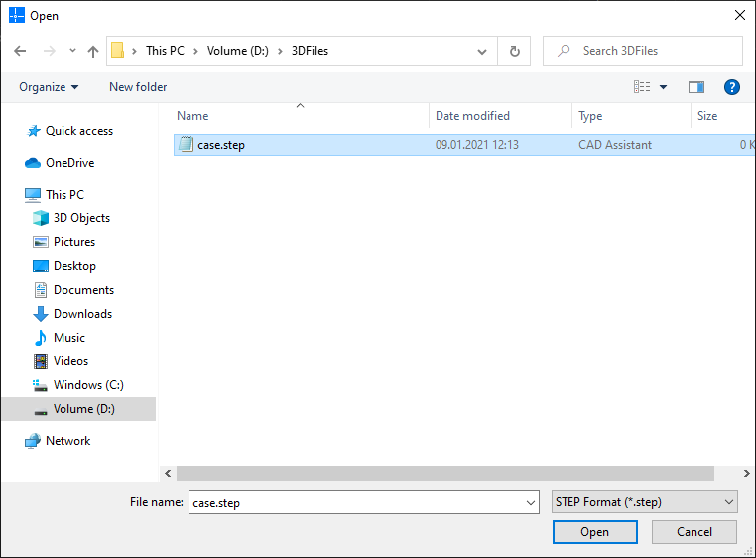The width and height of the screenshot is (756, 558).
Task: Select Windows (C:) drive in sidebar
Action: [x=88, y=385]
